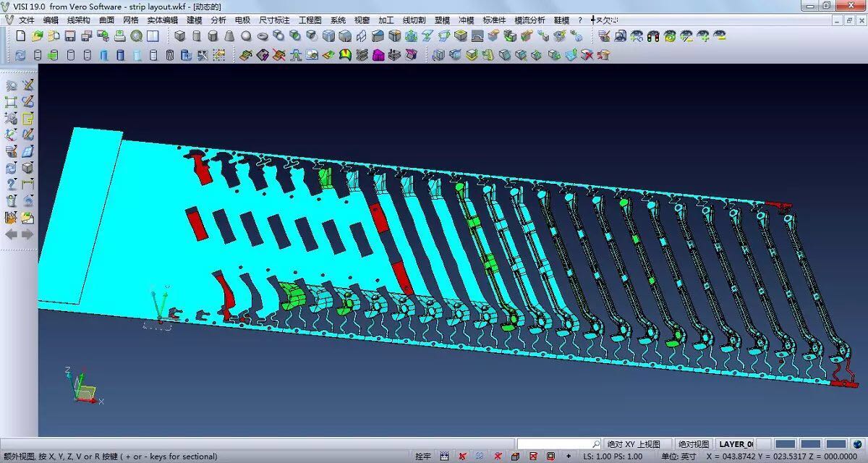868x463 pixels.
Task: Open the LAYER_0 layer selector
Action: click(x=736, y=444)
